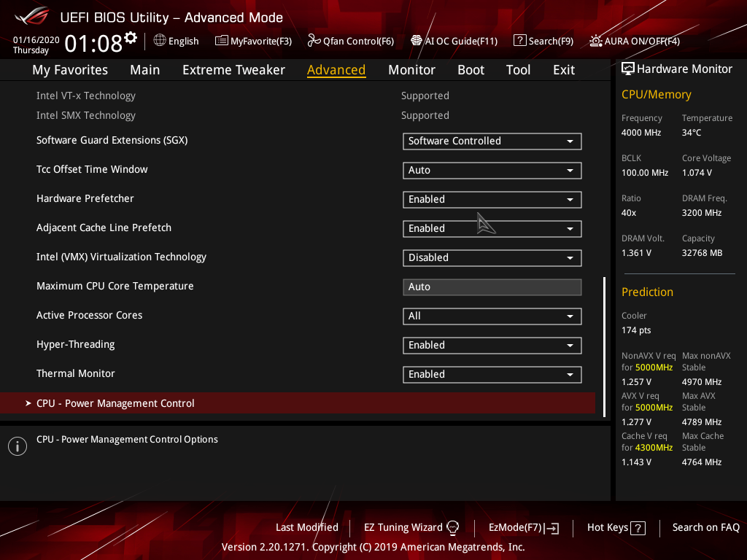Click the Search(F9) question mark icon
Screen dimensions: 747x560
[x=519, y=41]
